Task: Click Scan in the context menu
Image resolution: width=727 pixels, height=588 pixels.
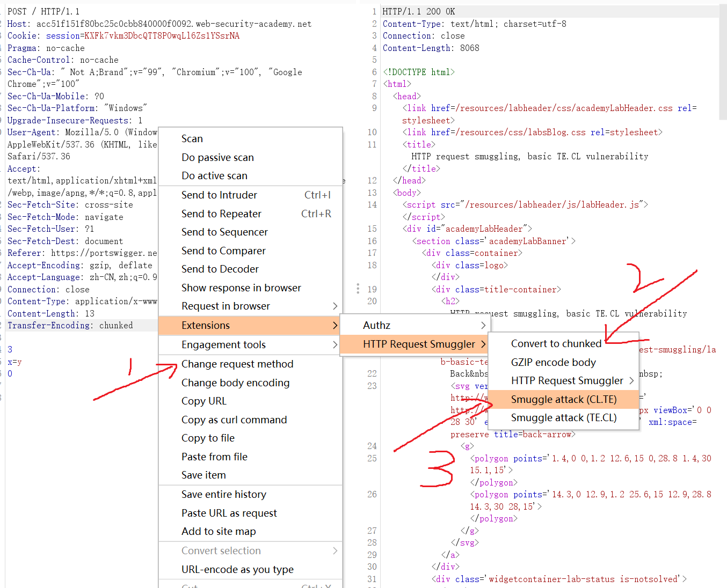Action: click(x=250, y=138)
